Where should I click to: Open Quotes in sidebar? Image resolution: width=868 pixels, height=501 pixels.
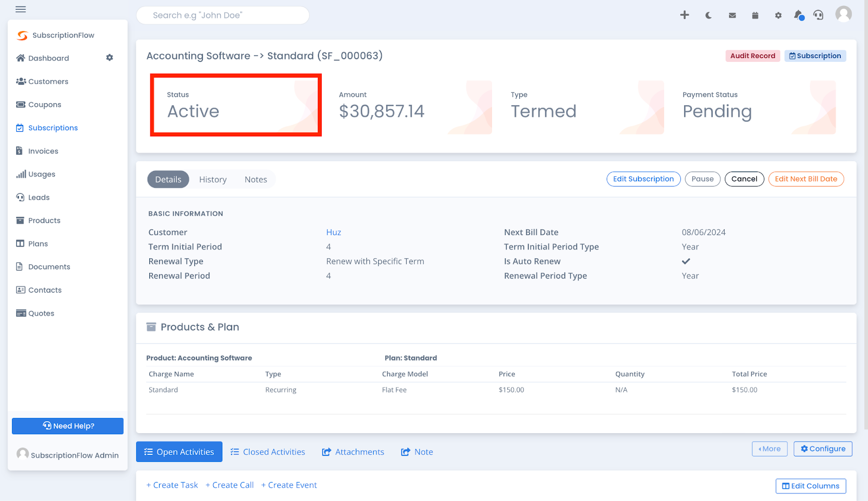(35, 313)
